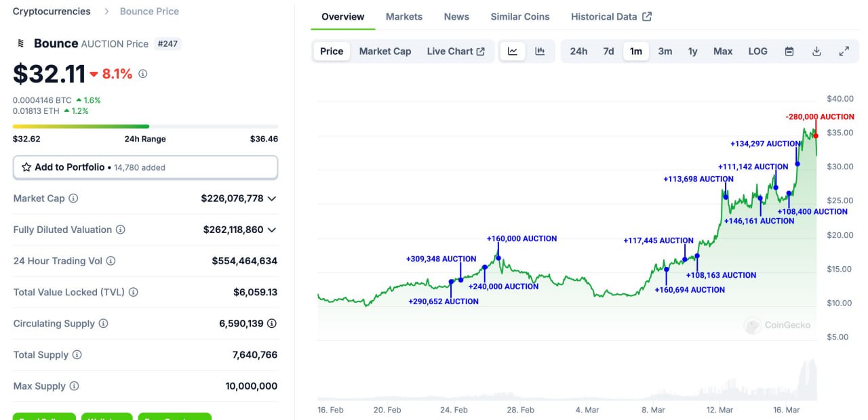868x420 pixels.
Task: Switch chart to Market Cap view
Action: (385, 51)
